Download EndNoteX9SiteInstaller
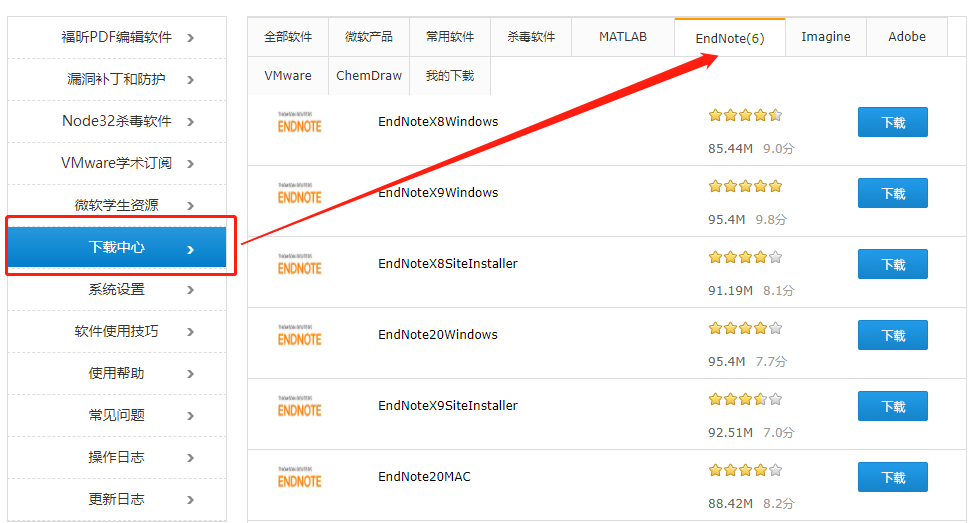 click(893, 406)
